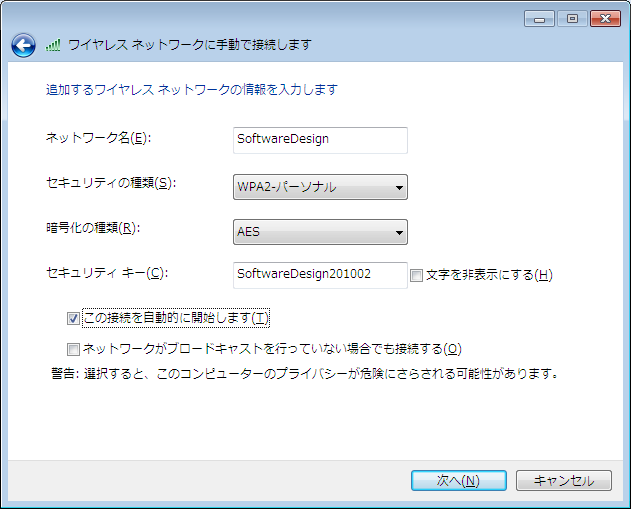Click the arrow on the security type combo box
The height and width of the screenshot is (509, 631).
pos(399,188)
